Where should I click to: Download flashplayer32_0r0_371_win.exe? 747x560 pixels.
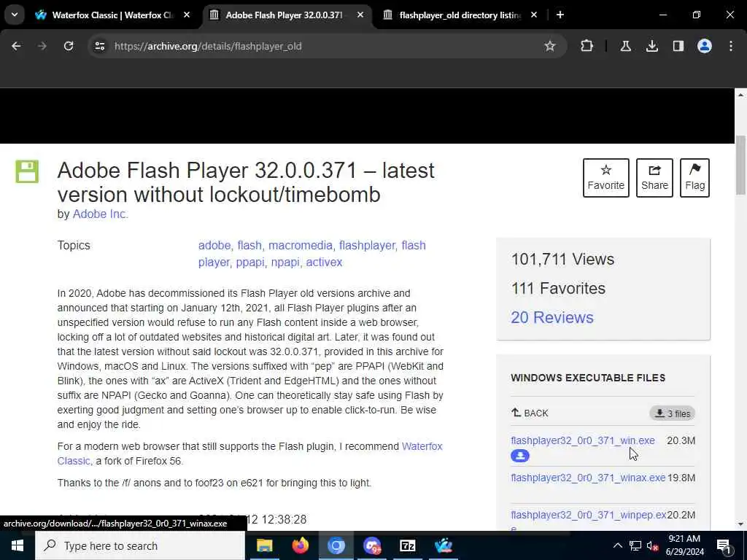(583, 440)
